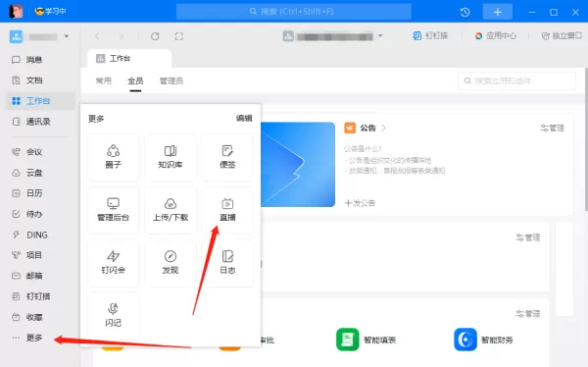This screenshot has height=367, width=588.
Task: Click 编辑 in the 更多 panel
Action: (244, 119)
